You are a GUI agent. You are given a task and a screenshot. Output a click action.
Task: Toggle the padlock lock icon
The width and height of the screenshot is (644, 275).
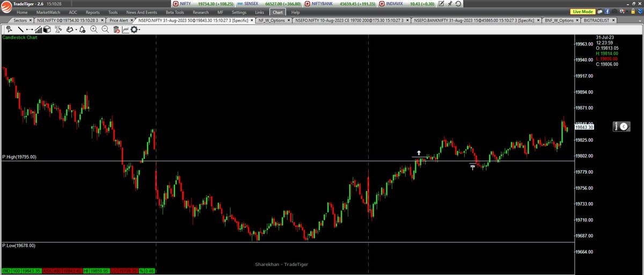633,12
